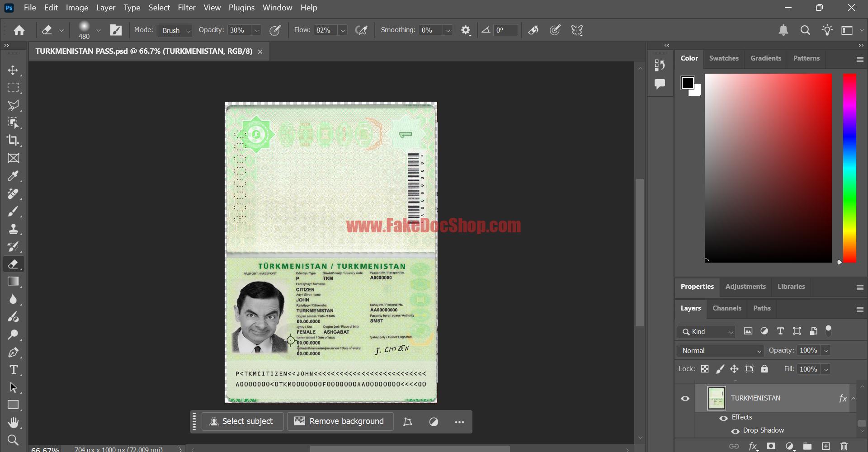Image resolution: width=868 pixels, height=452 pixels.
Task: Open the Layer menu
Action: (106, 8)
